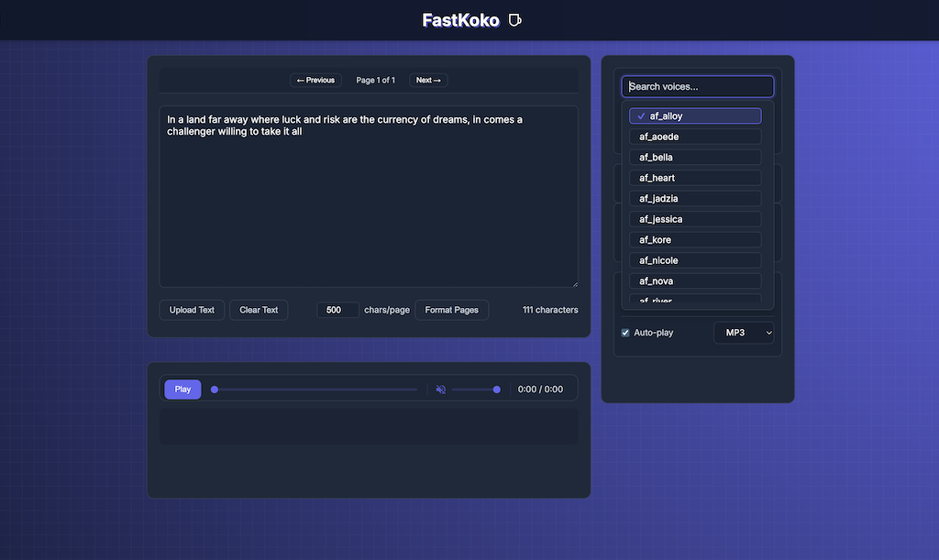Image resolution: width=939 pixels, height=560 pixels.
Task: Click the Upload Text button
Action: (x=191, y=310)
